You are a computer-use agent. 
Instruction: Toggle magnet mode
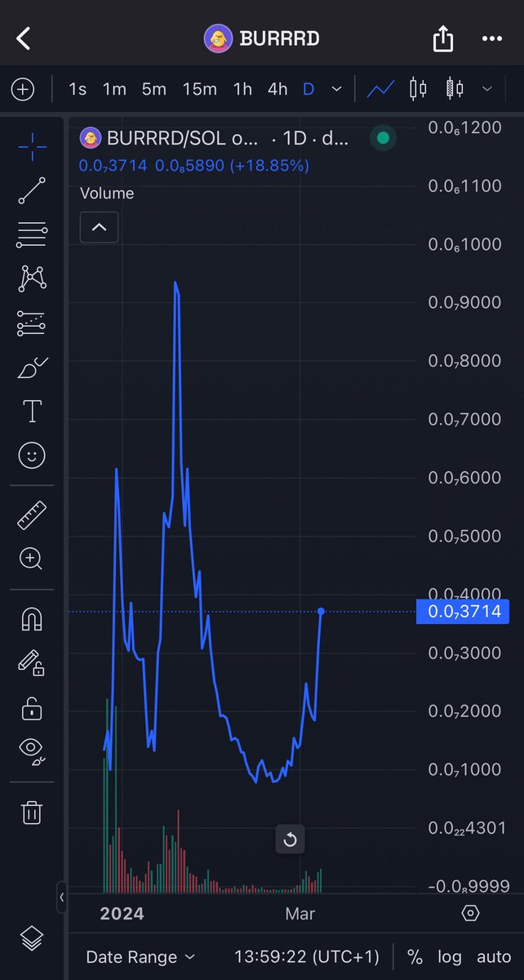32,620
